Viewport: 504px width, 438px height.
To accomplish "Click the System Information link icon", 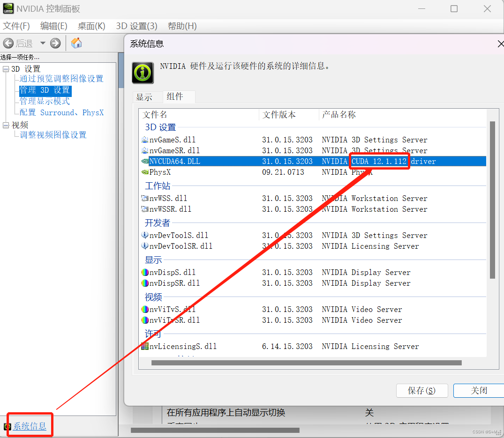I will [8, 426].
